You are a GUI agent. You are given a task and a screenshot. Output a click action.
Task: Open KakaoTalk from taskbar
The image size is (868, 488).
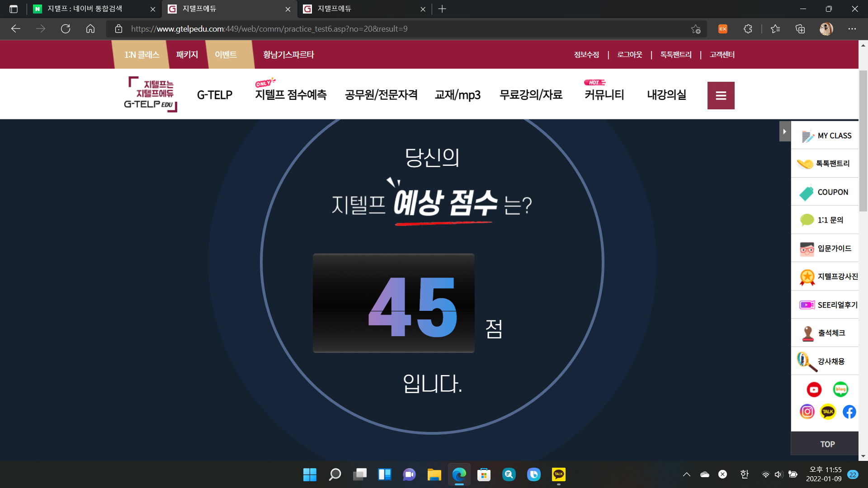pos(559,474)
